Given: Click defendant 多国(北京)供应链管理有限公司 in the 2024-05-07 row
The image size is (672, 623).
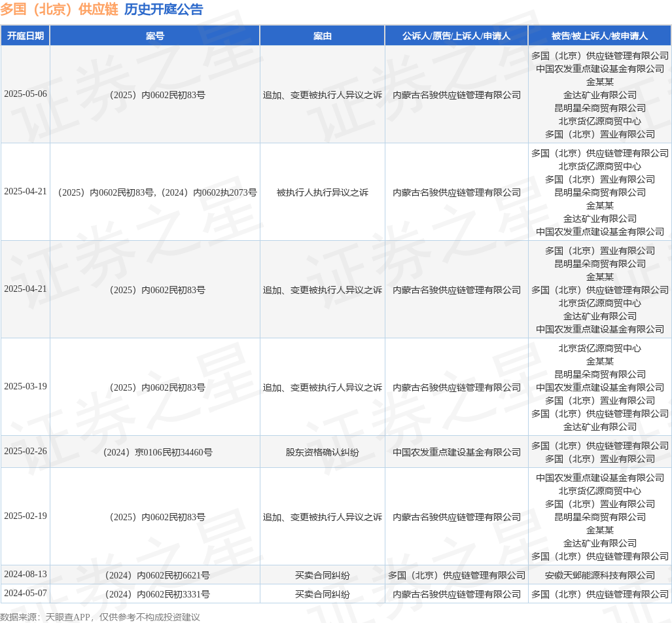Looking at the screenshot, I should click(x=599, y=594).
